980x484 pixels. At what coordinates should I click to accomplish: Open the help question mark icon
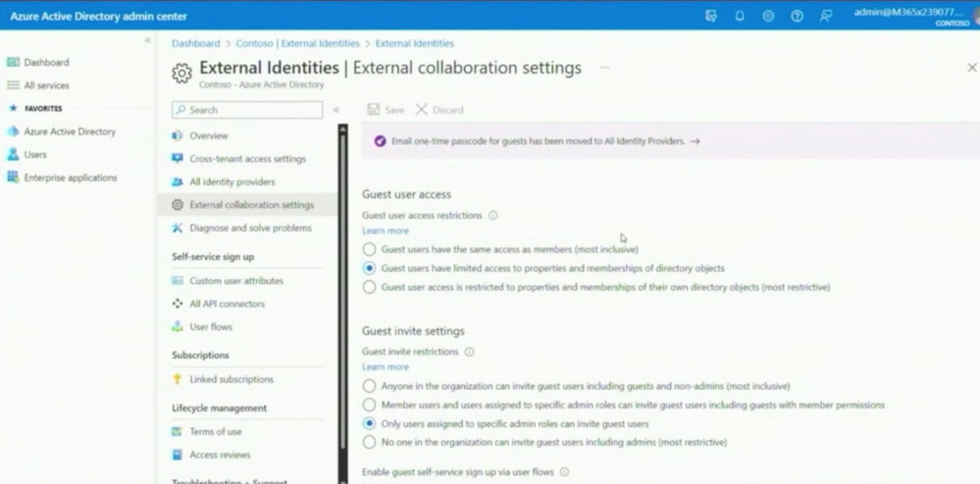tap(797, 17)
